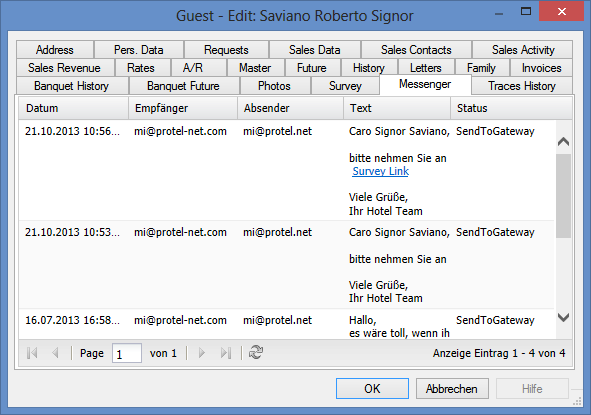Open the Future tab

[x=312, y=68]
